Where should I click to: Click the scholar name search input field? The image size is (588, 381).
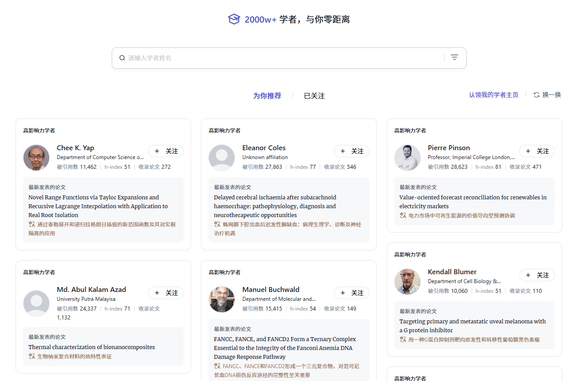pyautogui.click(x=284, y=58)
